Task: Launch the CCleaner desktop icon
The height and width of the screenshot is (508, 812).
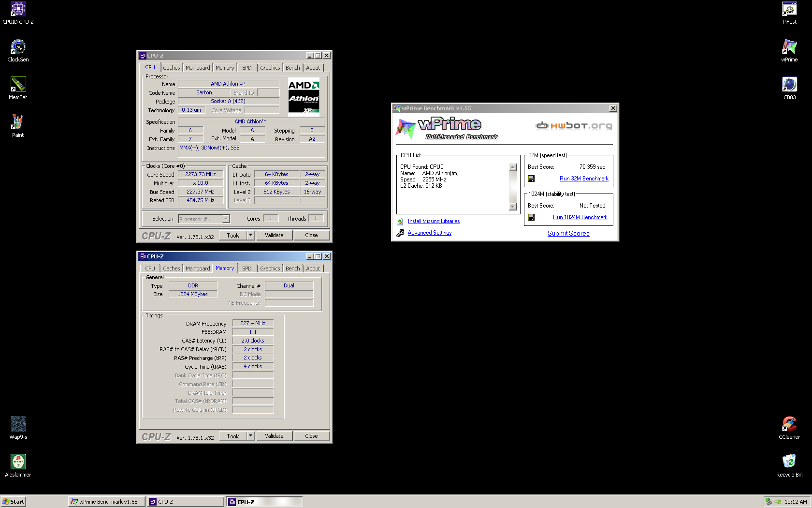Action: (x=789, y=428)
